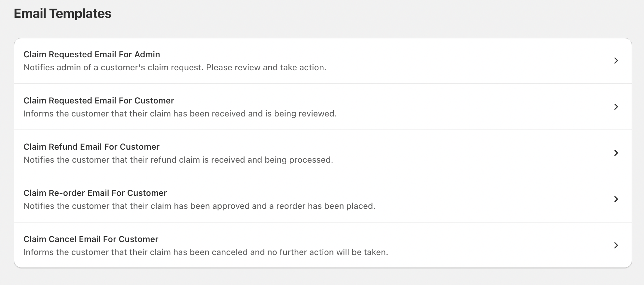Screen dimensions: 644x285
Task: Open Claim Requested Email For Admin title
Action: (91, 54)
